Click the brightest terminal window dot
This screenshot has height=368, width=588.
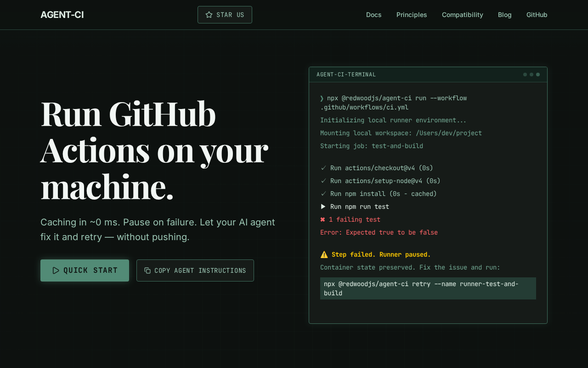pyautogui.click(x=538, y=75)
